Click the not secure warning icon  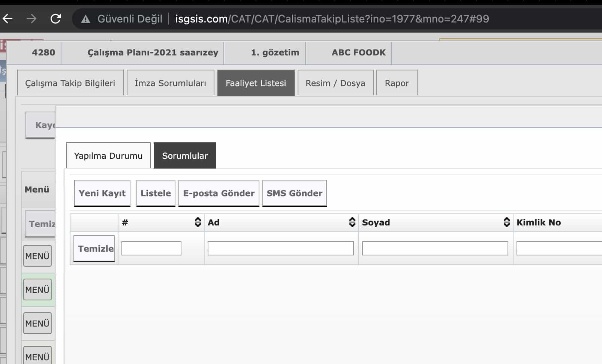[x=86, y=19]
